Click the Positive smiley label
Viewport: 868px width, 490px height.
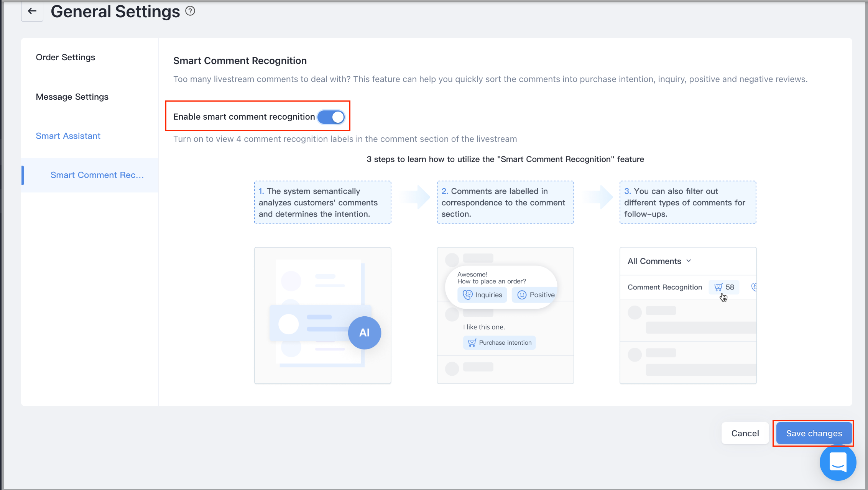coord(536,295)
